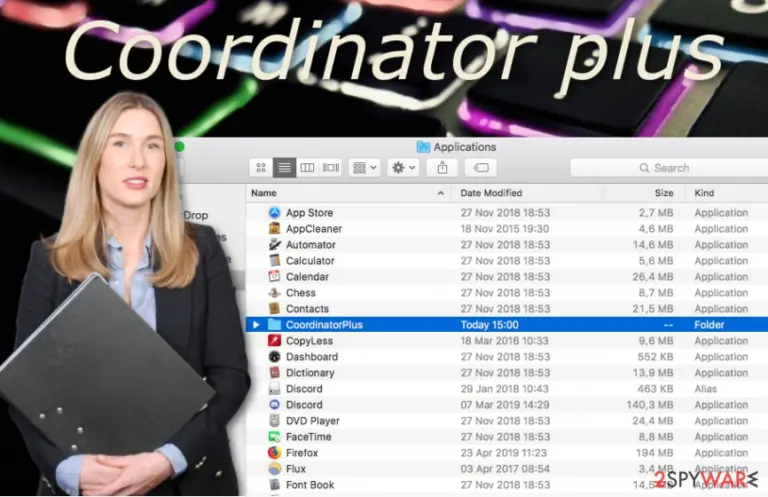This screenshot has width=768, height=497.
Task: Open the item arrangement dropdown
Action: click(x=364, y=168)
